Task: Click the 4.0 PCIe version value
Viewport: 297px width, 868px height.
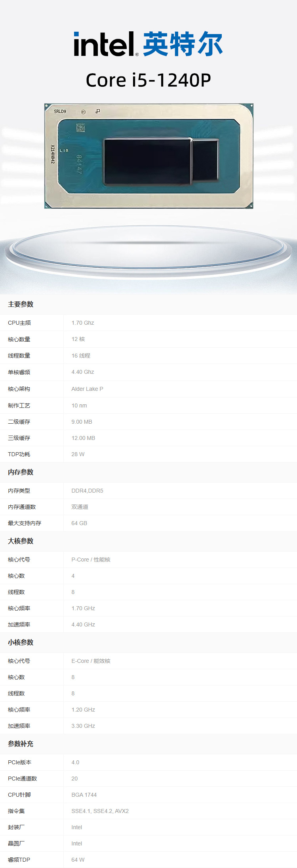Action: (75, 762)
